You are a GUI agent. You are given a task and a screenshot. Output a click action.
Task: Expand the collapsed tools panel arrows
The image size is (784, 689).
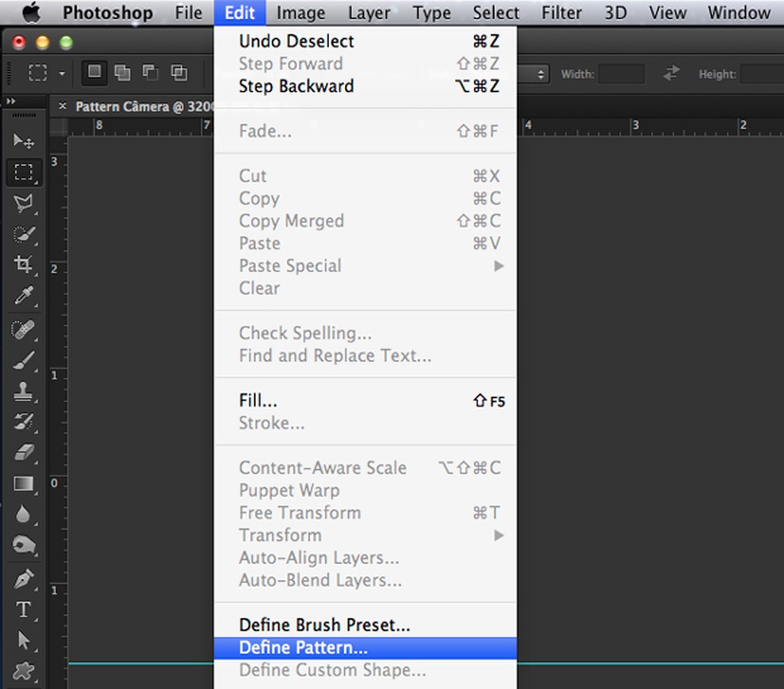[11, 101]
